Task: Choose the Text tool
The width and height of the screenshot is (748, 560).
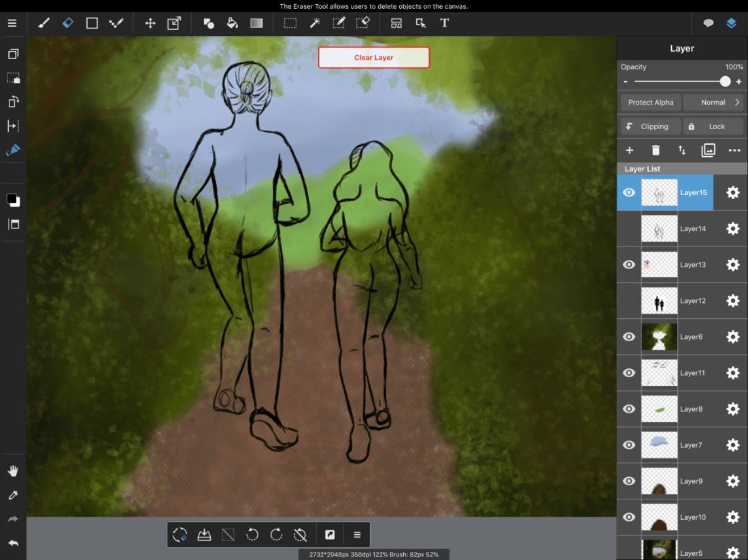Action: 444,23
